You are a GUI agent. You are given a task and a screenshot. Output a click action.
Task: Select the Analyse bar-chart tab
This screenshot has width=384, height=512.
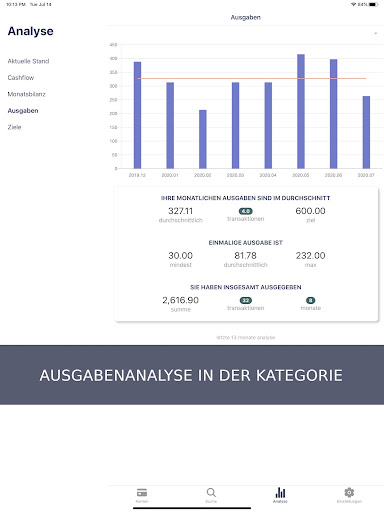click(280, 495)
